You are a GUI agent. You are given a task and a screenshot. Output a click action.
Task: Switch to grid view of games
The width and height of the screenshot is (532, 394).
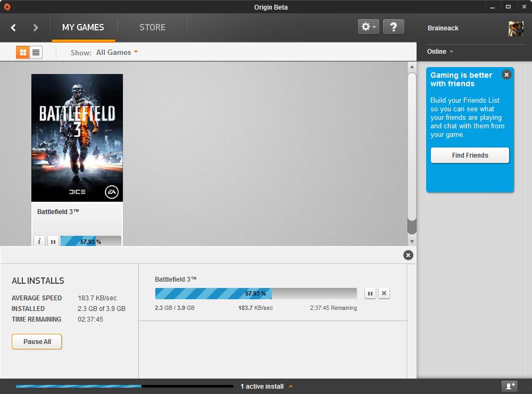click(23, 53)
